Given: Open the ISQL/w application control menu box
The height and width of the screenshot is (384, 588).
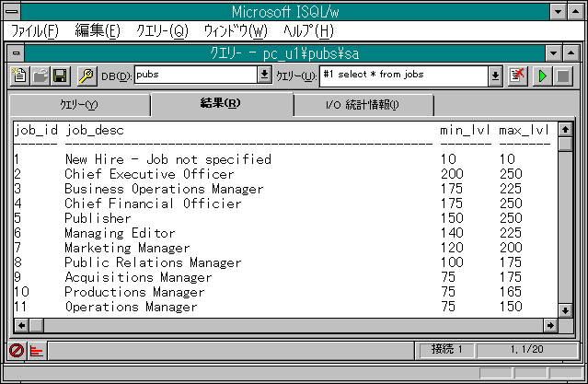Looking at the screenshot, I should (12, 11).
